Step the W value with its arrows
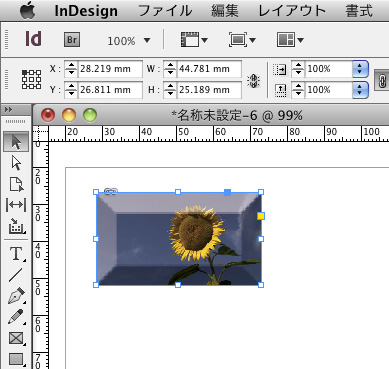The width and height of the screenshot is (389, 369). coord(170,69)
